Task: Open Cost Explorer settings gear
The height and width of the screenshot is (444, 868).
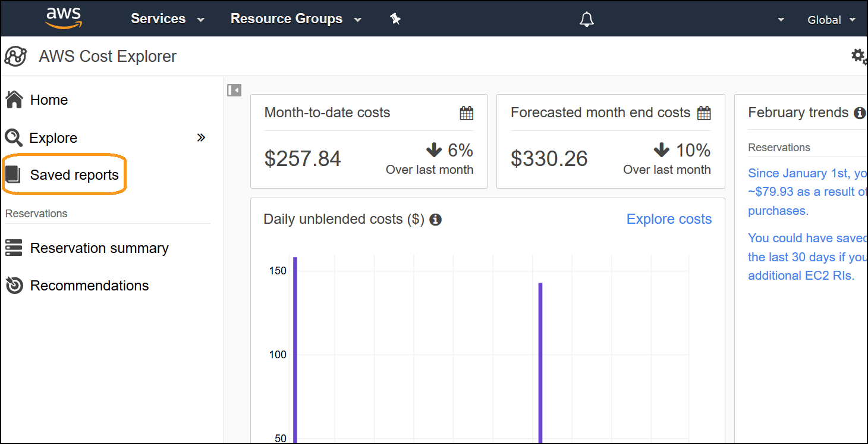Action: click(858, 56)
